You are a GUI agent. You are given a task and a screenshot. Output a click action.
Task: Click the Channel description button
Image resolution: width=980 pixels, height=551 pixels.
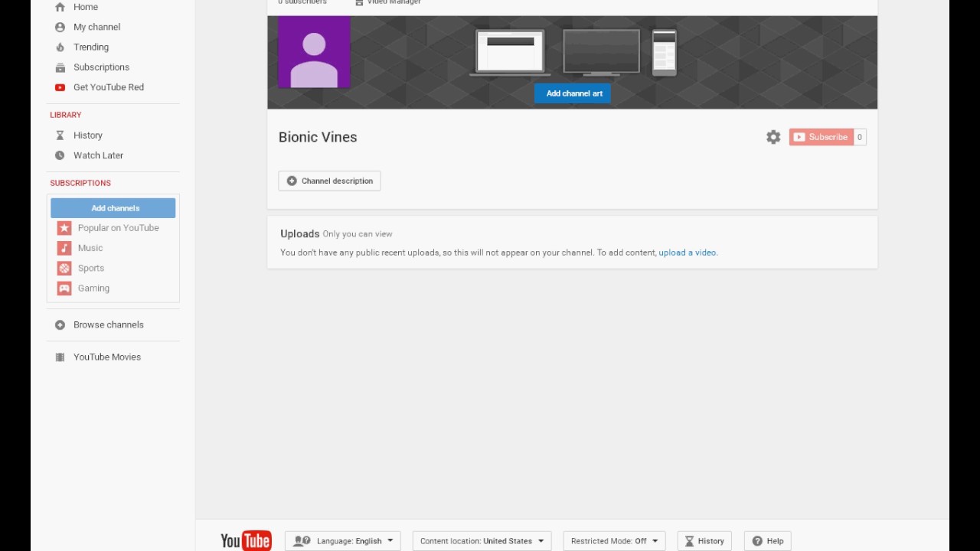[x=329, y=181]
